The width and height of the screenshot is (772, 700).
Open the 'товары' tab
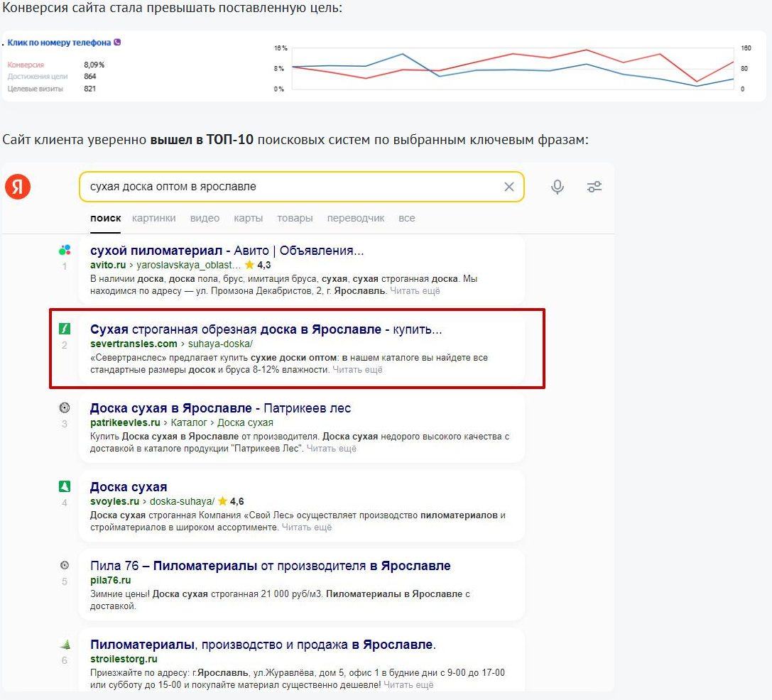pyautogui.click(x=295, y=218)
